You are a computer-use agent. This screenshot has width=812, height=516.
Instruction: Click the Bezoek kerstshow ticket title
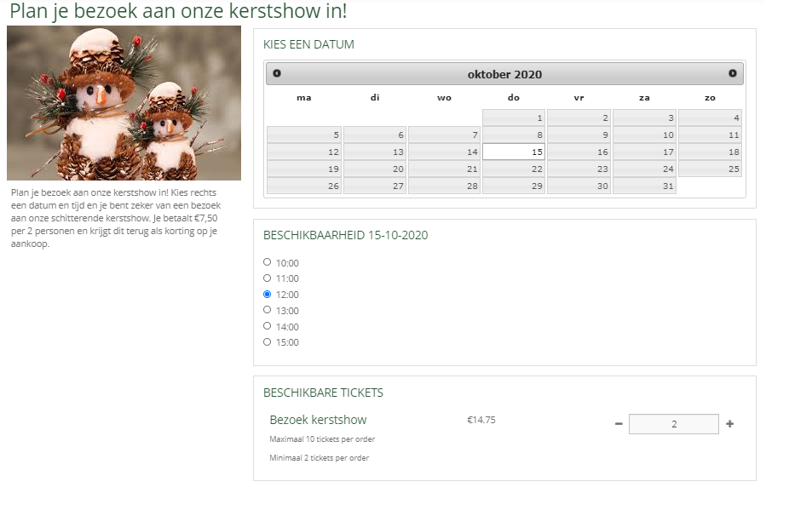pyautogui.click(x=318, y=420)
